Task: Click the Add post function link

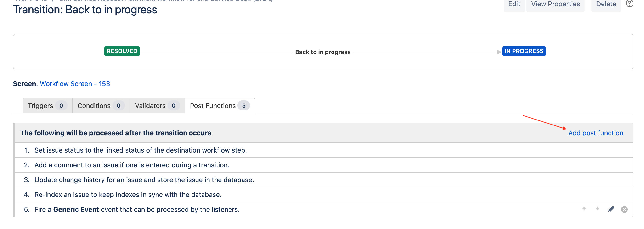Action: (595, 133)
